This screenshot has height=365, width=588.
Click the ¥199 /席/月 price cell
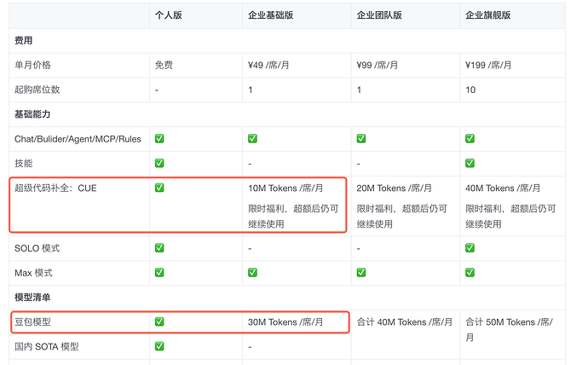click(x=488, y=65)
